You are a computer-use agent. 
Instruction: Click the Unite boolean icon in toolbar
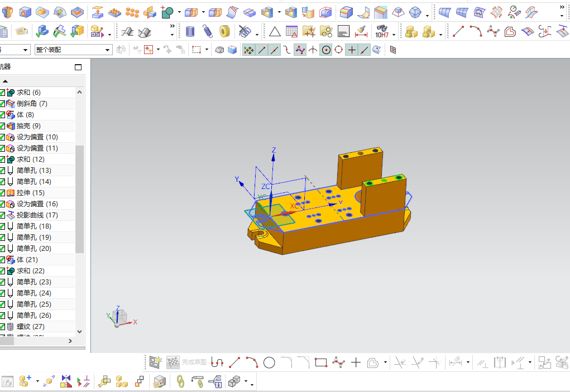click(167, 12)
